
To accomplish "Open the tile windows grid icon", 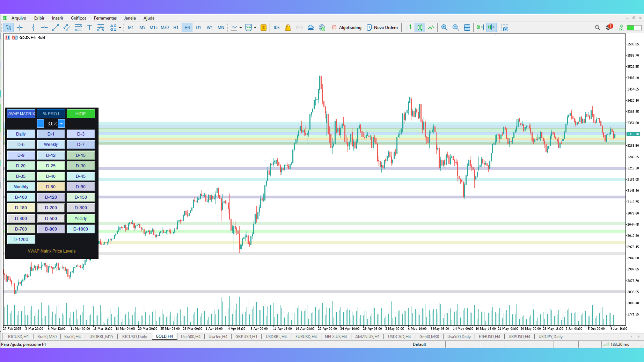I will [x=467, y=28].
